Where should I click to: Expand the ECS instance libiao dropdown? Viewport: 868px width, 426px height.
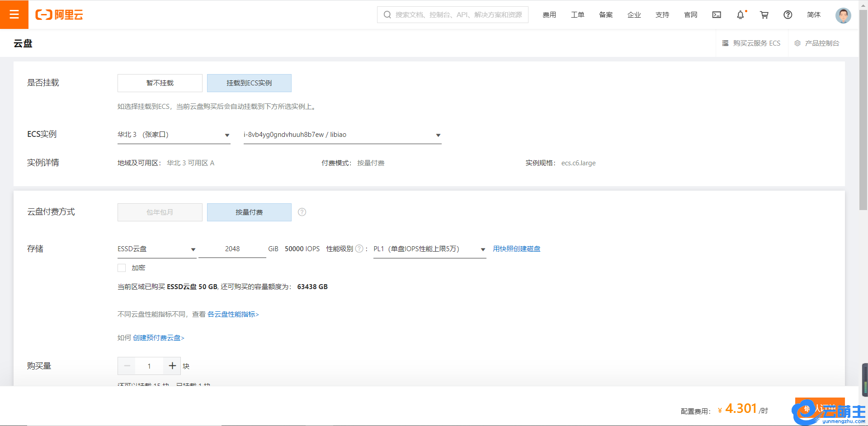[x=342, y=135]
